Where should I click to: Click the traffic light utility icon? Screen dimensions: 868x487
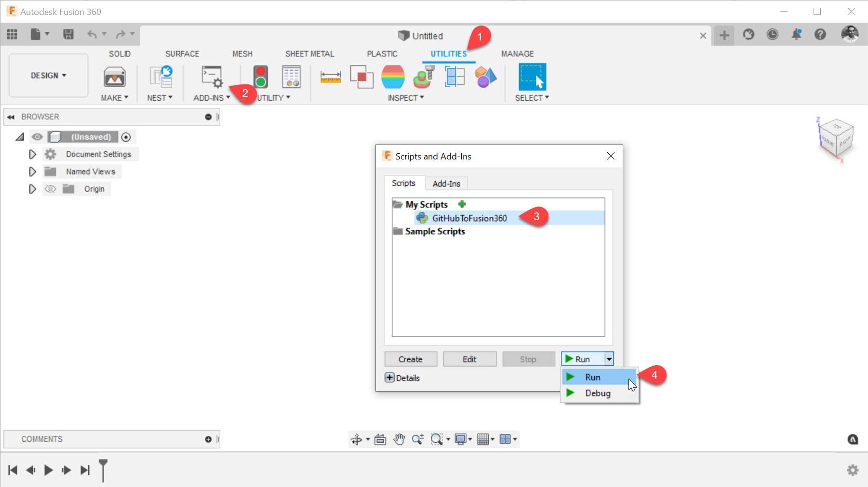261,77
